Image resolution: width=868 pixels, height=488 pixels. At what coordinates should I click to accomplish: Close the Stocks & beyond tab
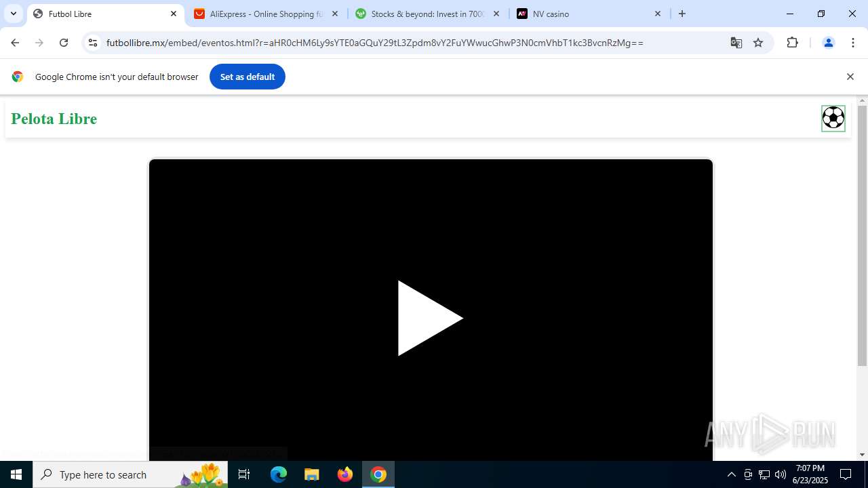coord(496,14)
